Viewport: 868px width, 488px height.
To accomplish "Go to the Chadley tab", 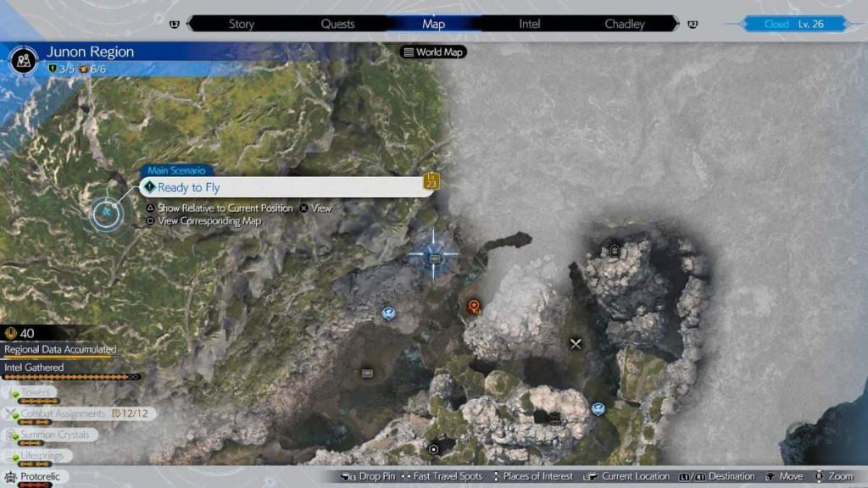I will point(625,24).
